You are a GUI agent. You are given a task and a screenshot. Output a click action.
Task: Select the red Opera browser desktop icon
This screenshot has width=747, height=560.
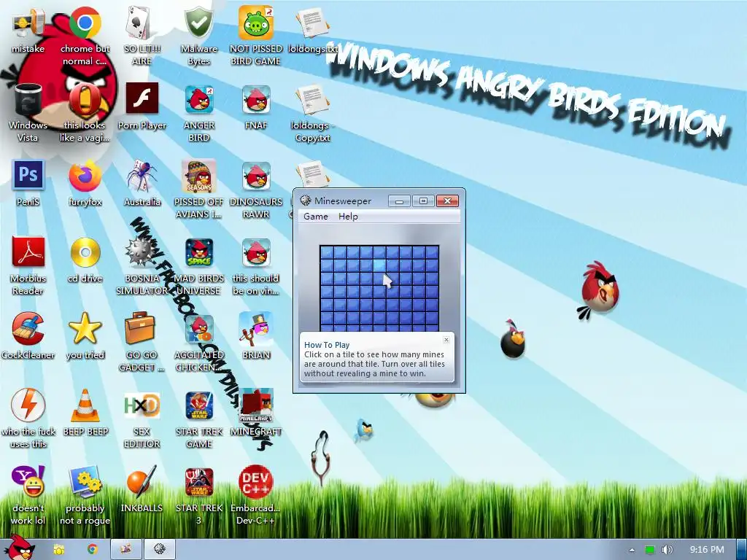coord(85,99)
